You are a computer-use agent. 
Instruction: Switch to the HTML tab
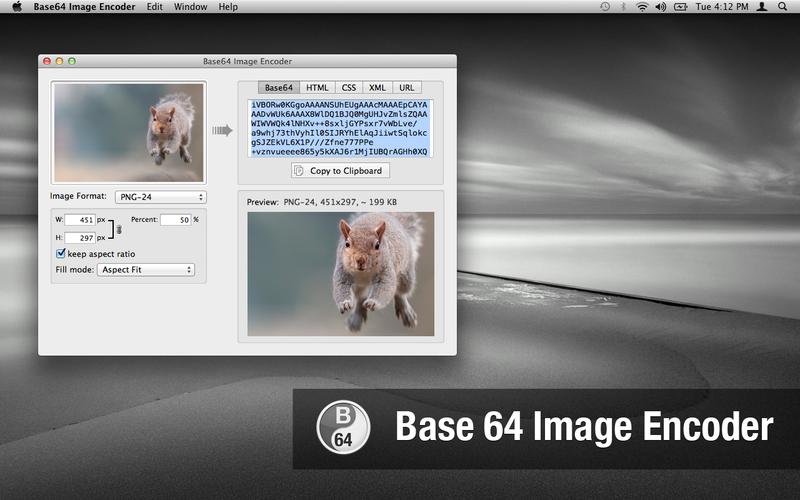316,88
